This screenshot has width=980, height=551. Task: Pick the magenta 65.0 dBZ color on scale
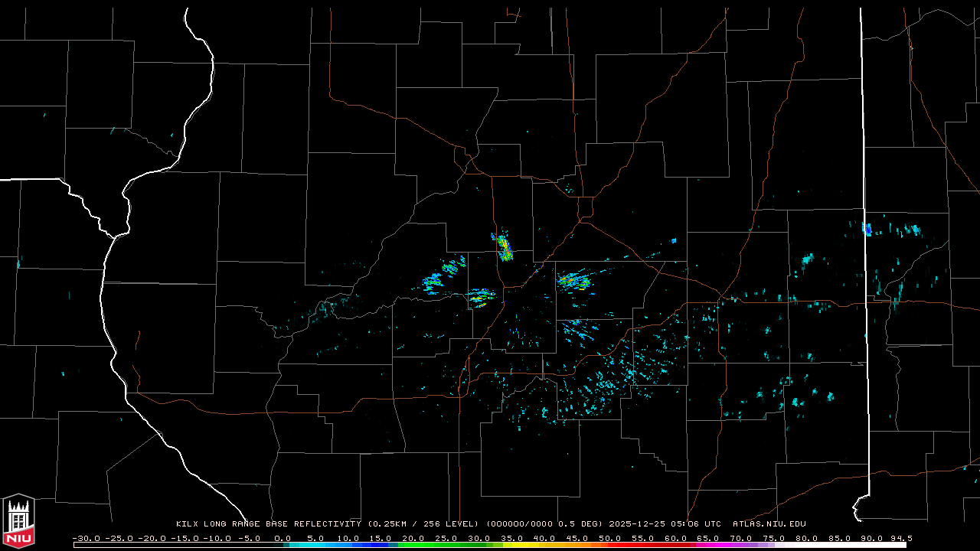point(707,545)
